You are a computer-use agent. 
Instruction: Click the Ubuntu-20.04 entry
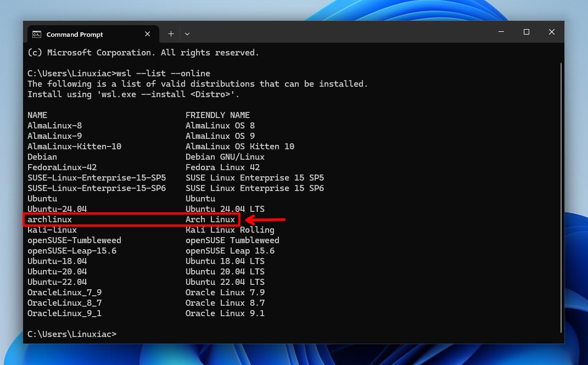[57, 272]
